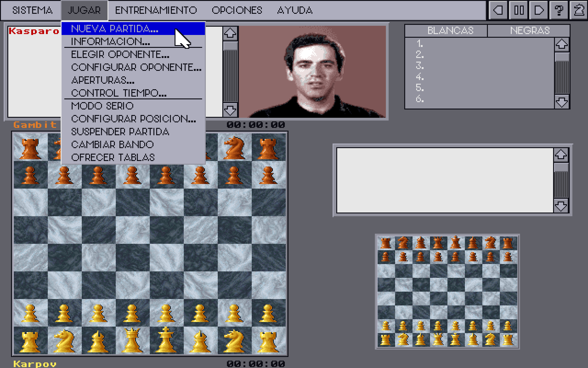This screenshot has height=368, width=588.
Task: Click OFRECER TABLAS
Action: (133, 158)
